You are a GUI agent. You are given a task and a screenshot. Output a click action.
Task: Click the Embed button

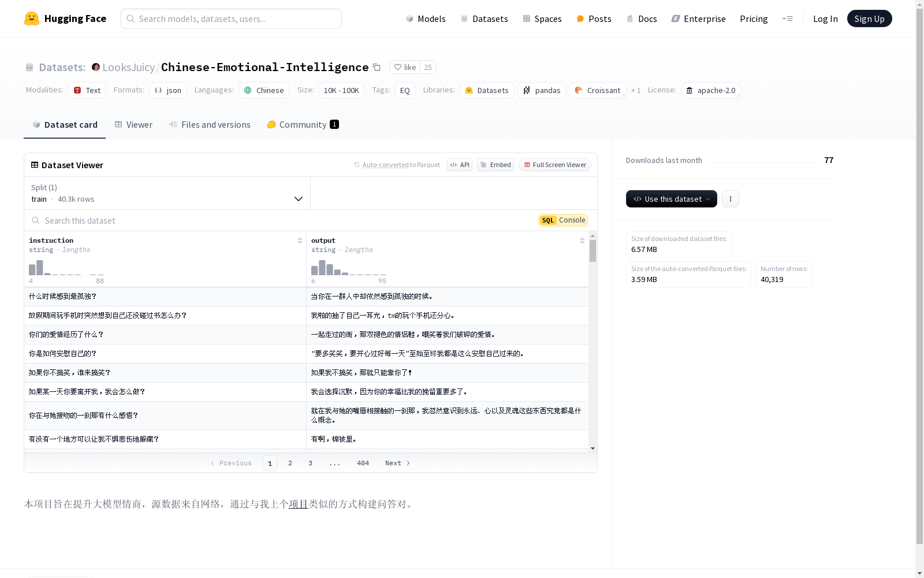(495, 165)
